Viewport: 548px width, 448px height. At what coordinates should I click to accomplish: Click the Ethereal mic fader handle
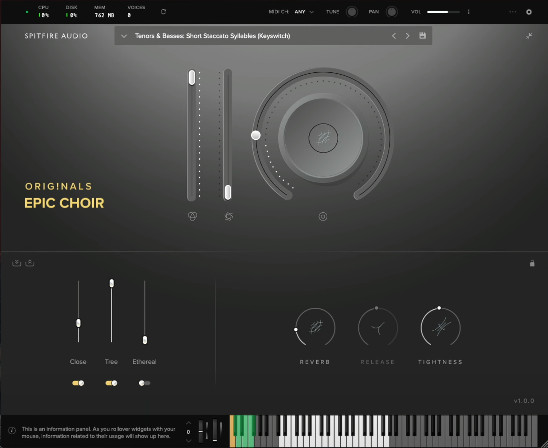[x=145, y=340]
